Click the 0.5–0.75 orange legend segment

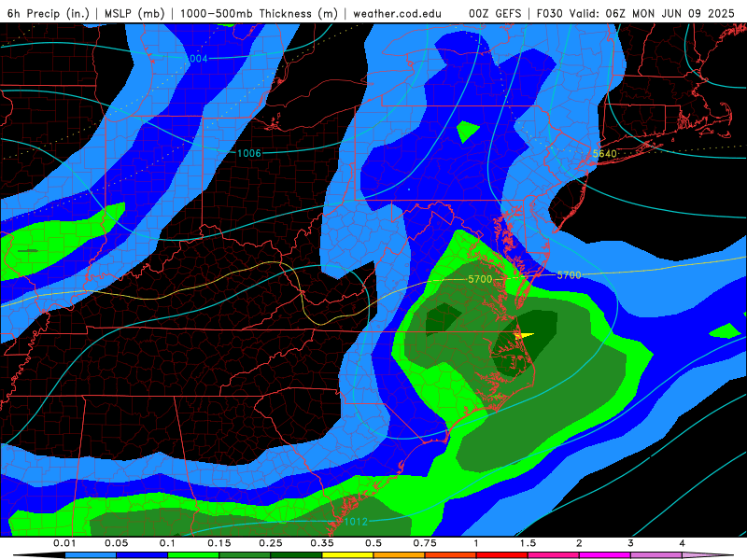tap(399, 555)
